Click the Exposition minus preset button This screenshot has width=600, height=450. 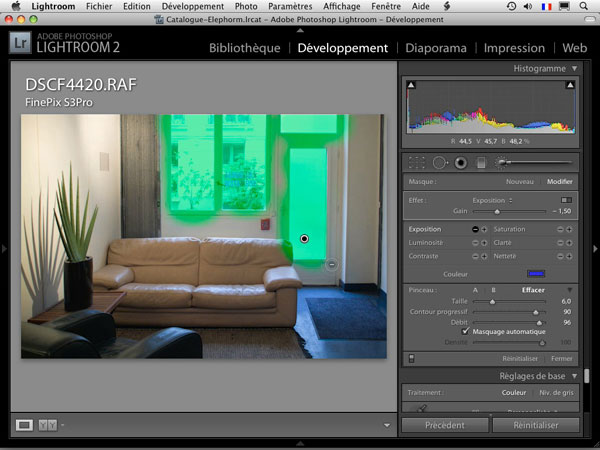pos(475,229)
